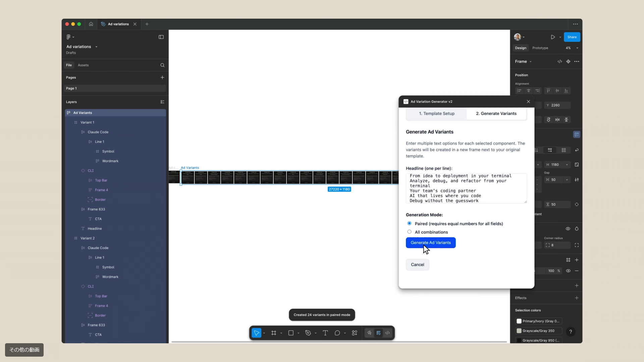
Task: Select the Frame tool in toolbar
Action: [274, 333]
